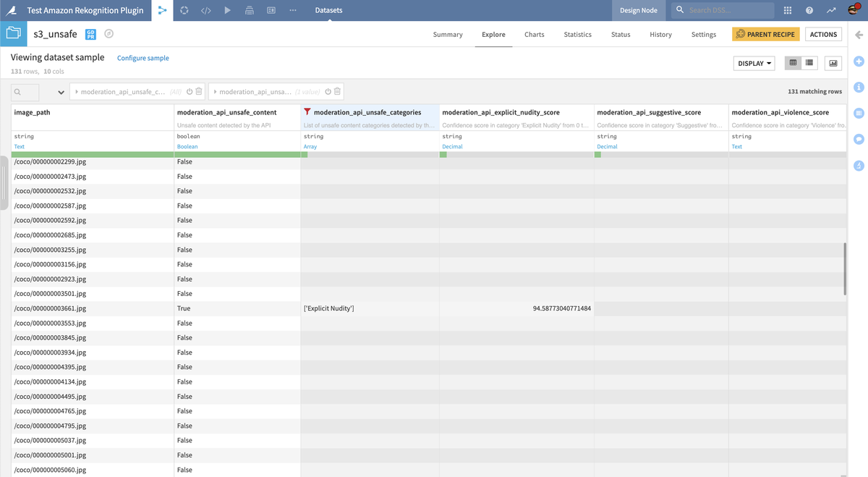Open the column quick view chart icon

[833, 63]
